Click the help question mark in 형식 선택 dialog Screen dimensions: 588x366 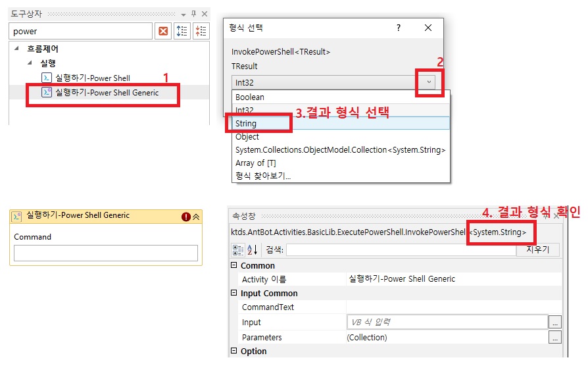398,28
